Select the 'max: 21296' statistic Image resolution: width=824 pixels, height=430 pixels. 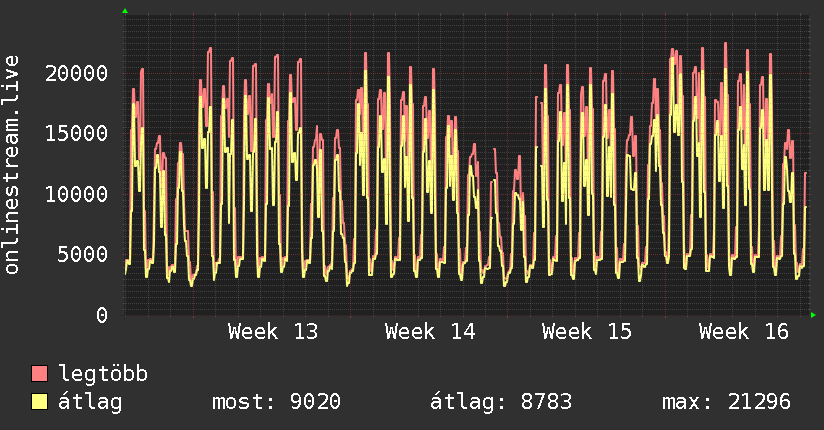click(x=726, y=402)
